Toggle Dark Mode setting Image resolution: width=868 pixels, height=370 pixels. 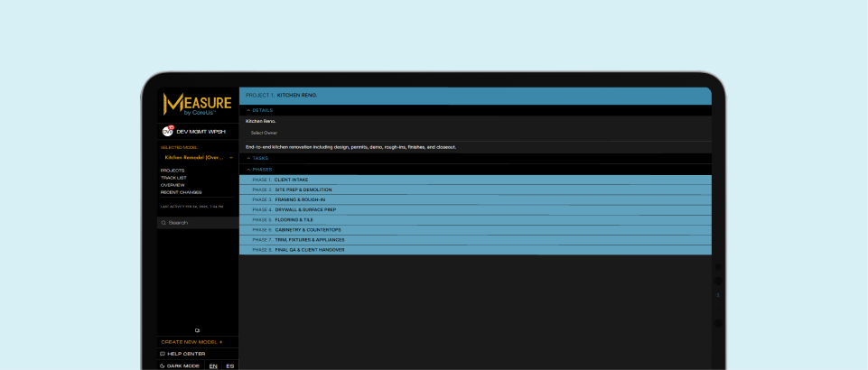tap(183, 366)
